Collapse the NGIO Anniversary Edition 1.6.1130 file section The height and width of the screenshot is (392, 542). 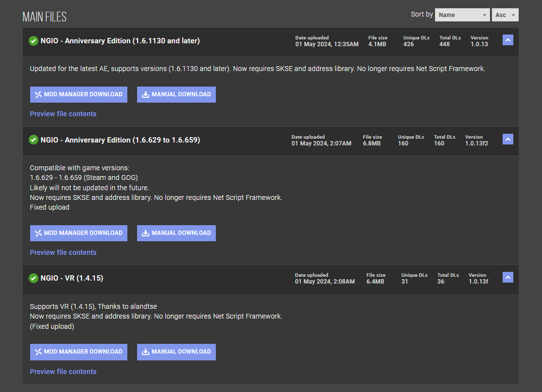pyautogui.click(x=507, y=40)
